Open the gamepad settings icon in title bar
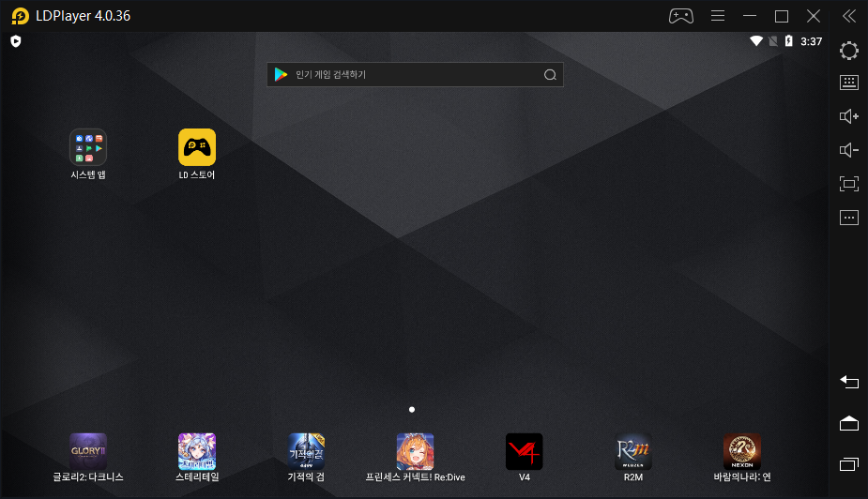Screen dimensions: 868x499 [681, 16]
